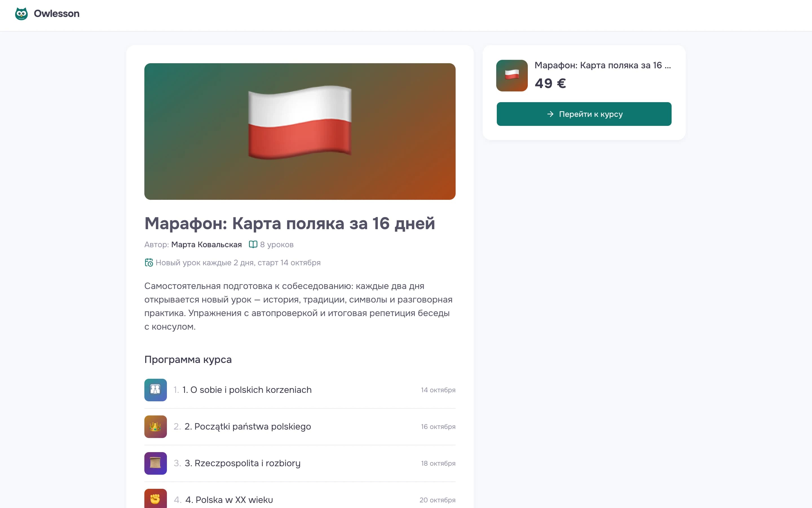Viewport: 812px width, 508px height.
Task: Click the truncated course title in purchase card
Action: tap(603, 65)
